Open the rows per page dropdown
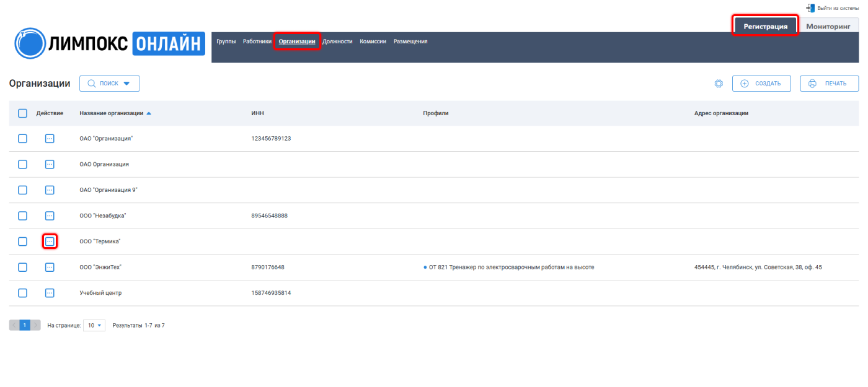Image resolution: width=868 pixels, height=387 pixels. point(94,325)
